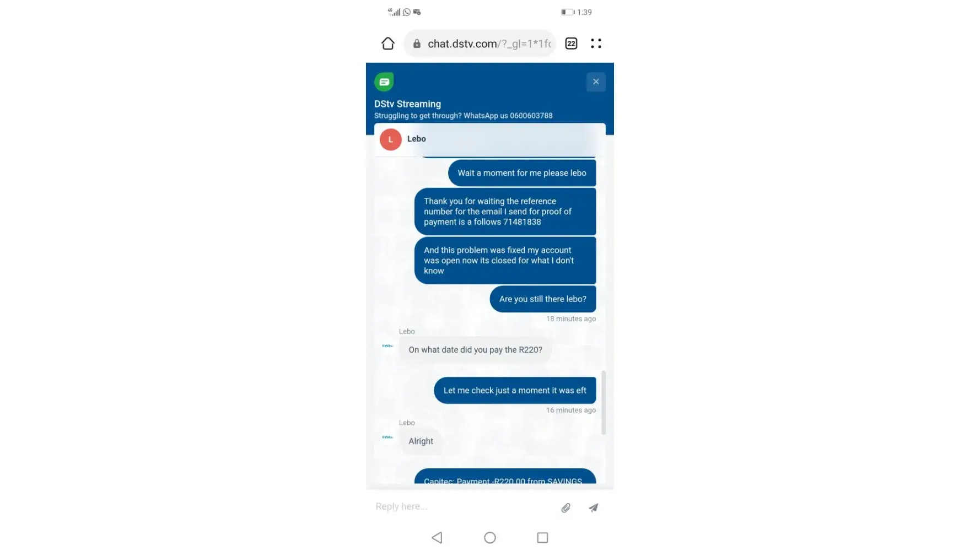Viewport: 980px width, 551px height.
Task: Click the chat scrollbar handle
Action: 604,403
